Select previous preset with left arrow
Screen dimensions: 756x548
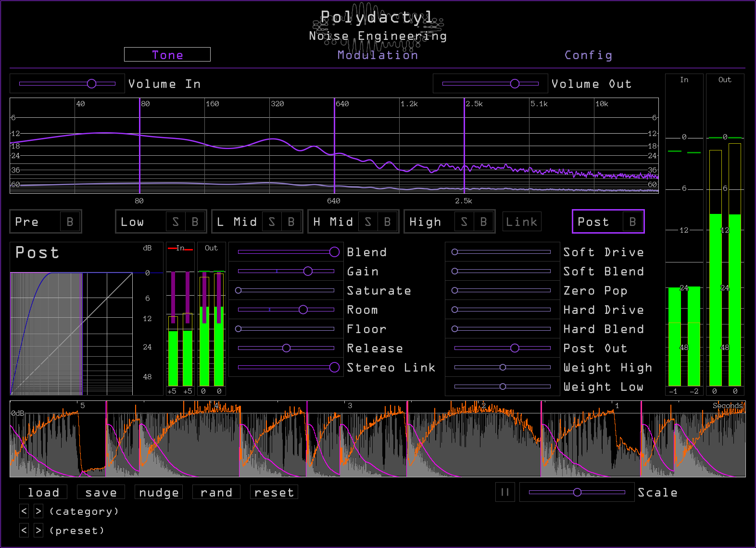(x=24, y=530)
